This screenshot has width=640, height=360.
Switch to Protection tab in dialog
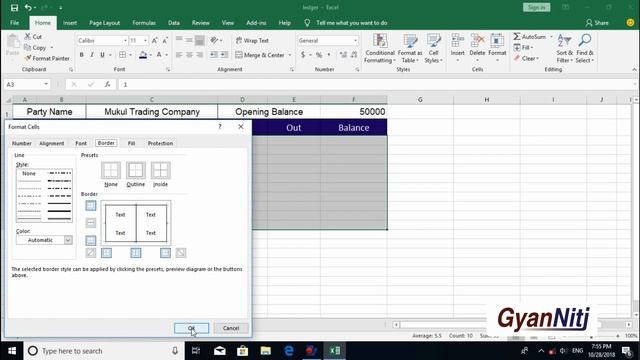160,143
